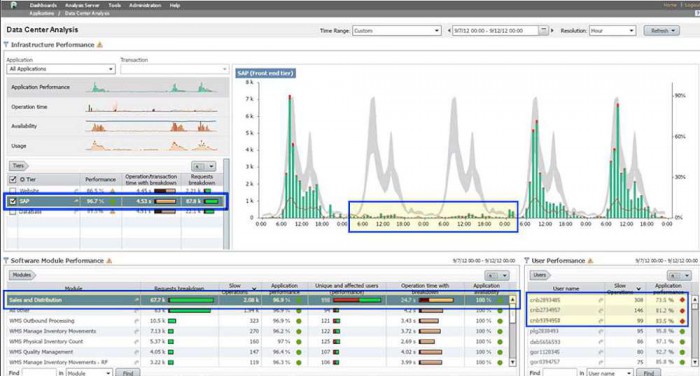Click the Tiers table vertical scrollbar
This screenshot has height=376, width=700.
tap(226, 203)
